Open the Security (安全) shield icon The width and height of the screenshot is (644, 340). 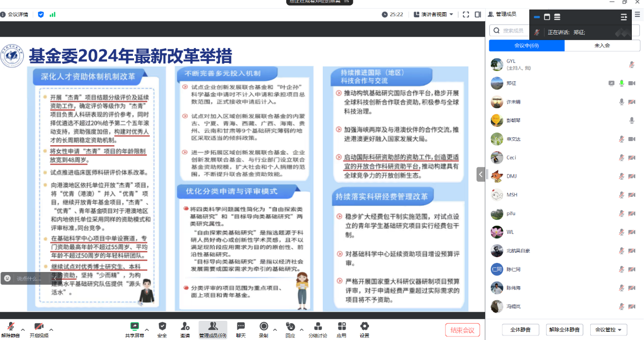[x=162, y=327]
